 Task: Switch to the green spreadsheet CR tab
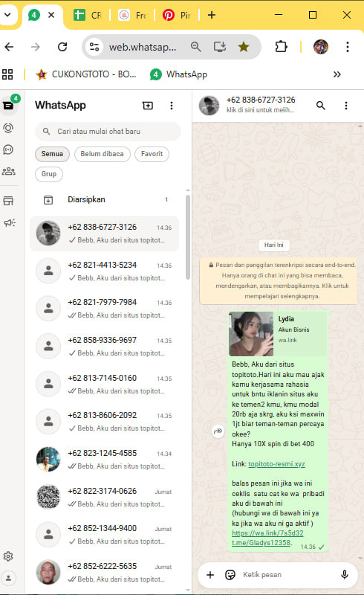click(88, 15)
